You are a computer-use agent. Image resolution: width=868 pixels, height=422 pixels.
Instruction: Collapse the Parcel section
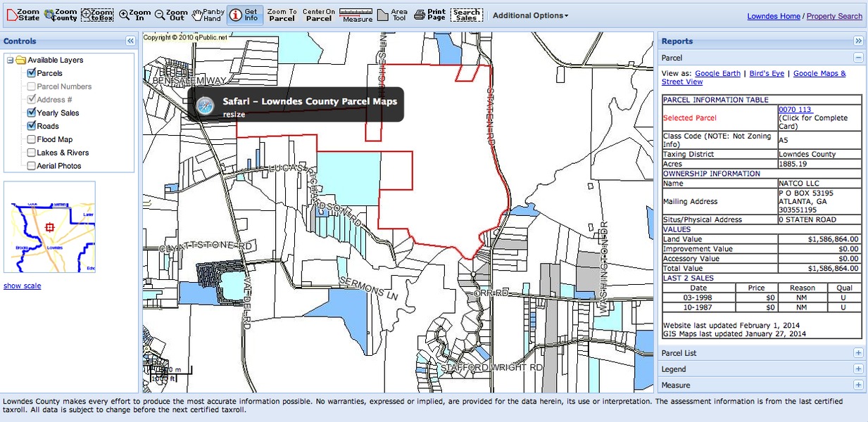[x=858, y=58]
